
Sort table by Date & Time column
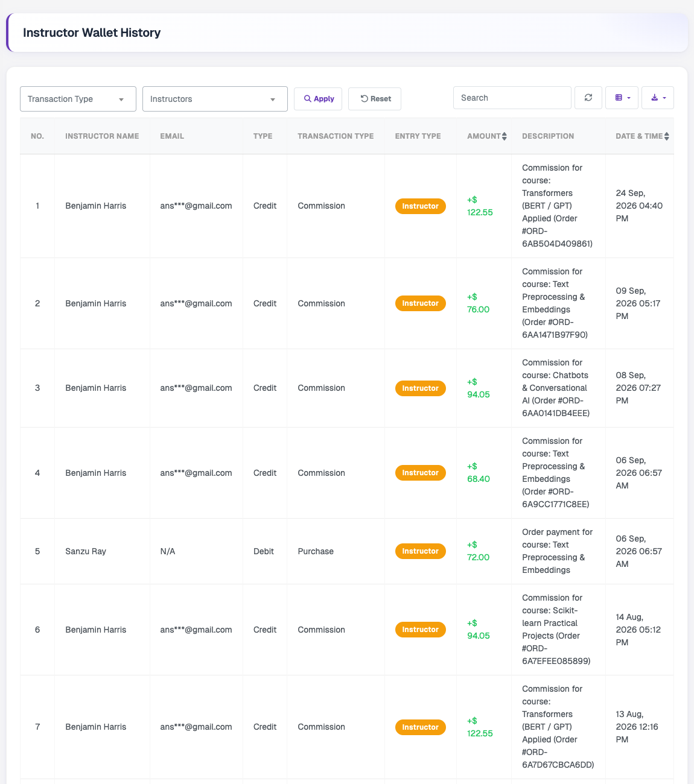tap(642, 136)
